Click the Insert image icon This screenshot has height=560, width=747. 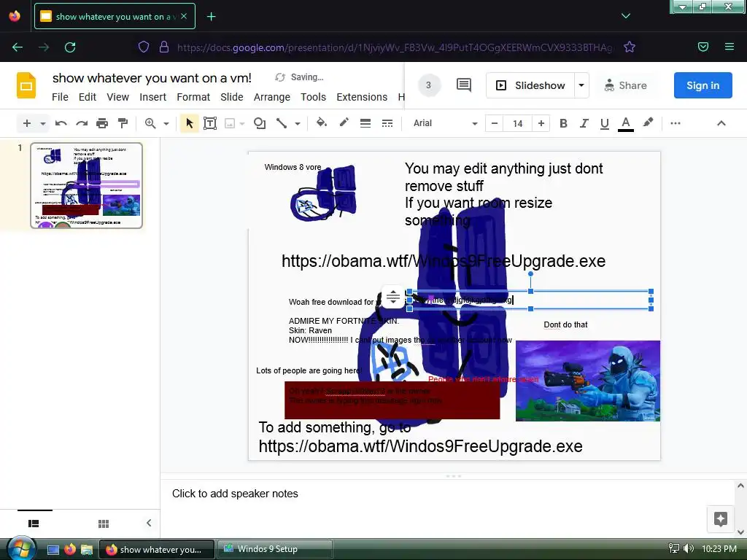click(x=230, y=124)
